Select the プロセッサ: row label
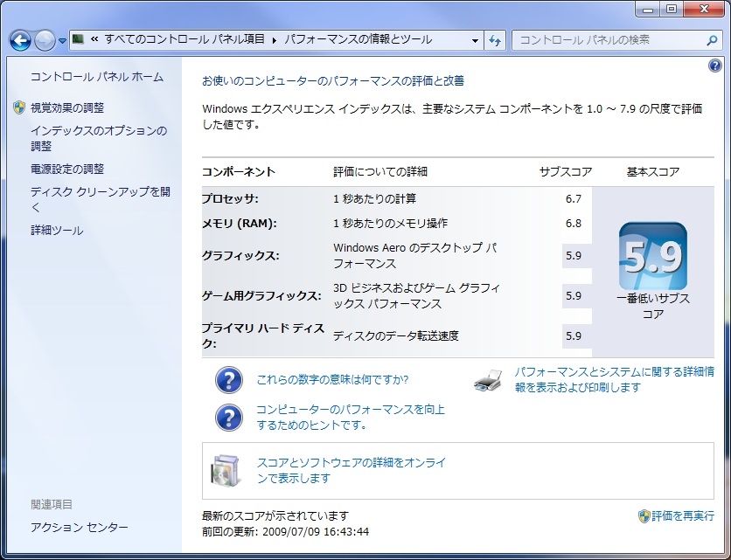This screenshot has height=560, width=731. pos(230,199)
